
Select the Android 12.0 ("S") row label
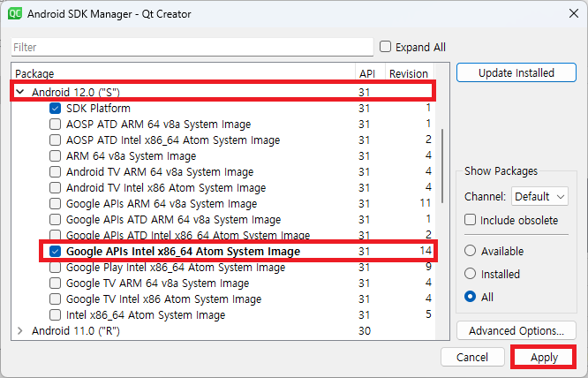point(76,92)
